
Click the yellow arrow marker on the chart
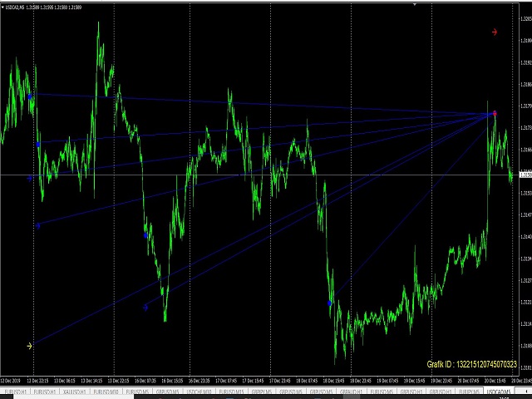[29, 346]
